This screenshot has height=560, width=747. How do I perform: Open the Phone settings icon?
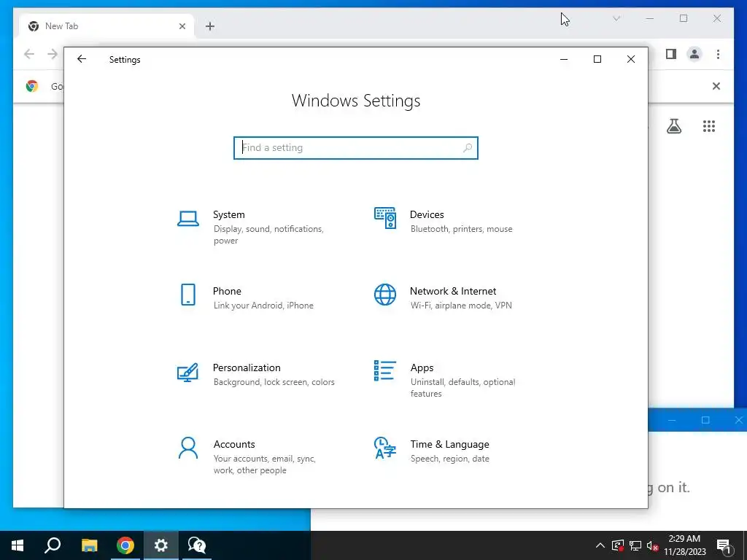188,295
